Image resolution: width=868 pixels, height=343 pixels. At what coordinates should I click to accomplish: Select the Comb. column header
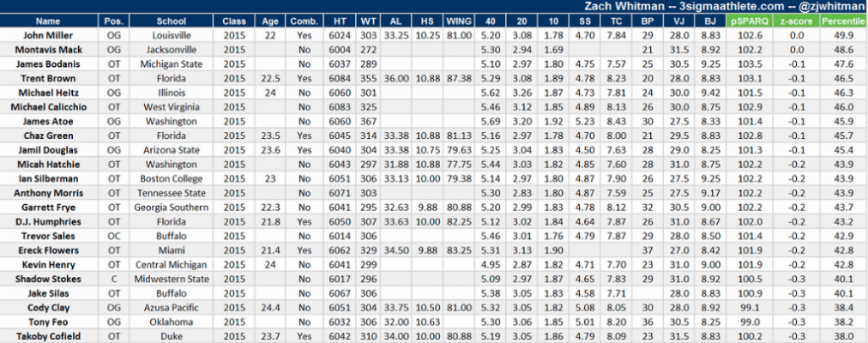tap(304, 21)
